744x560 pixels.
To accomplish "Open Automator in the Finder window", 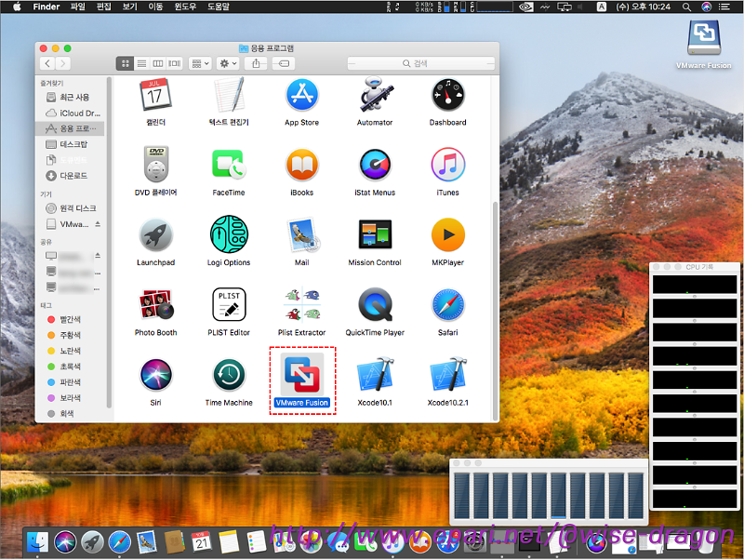I will [375, 95].
